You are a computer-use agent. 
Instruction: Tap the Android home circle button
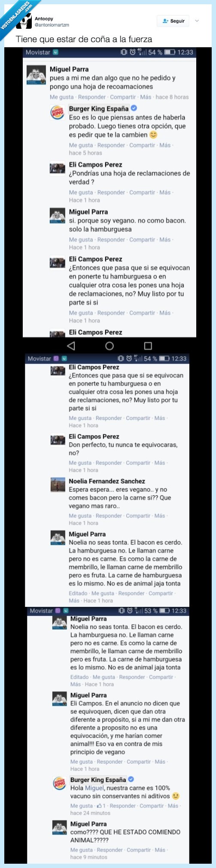[110, 345]
